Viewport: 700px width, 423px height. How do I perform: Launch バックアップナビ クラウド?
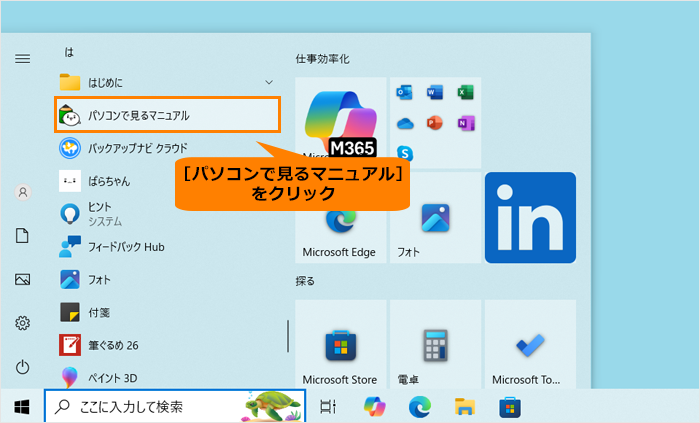167,148
